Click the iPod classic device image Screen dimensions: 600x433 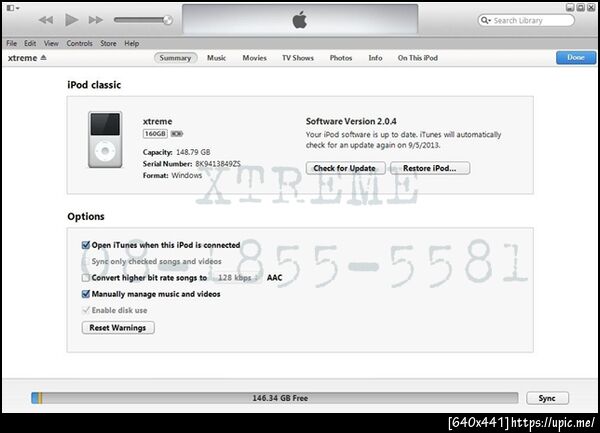pyautogui.click(x=105, y=139)
